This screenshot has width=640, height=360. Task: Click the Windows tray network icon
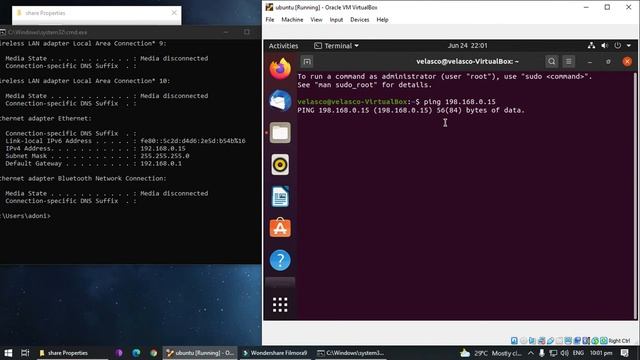point(553,353)
